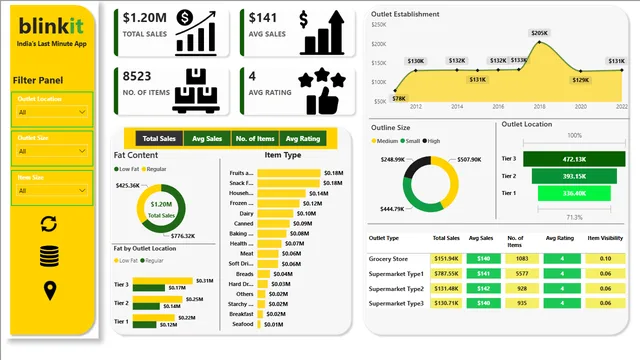
Task: Click the $129K data point label
Action: point(580,80)
